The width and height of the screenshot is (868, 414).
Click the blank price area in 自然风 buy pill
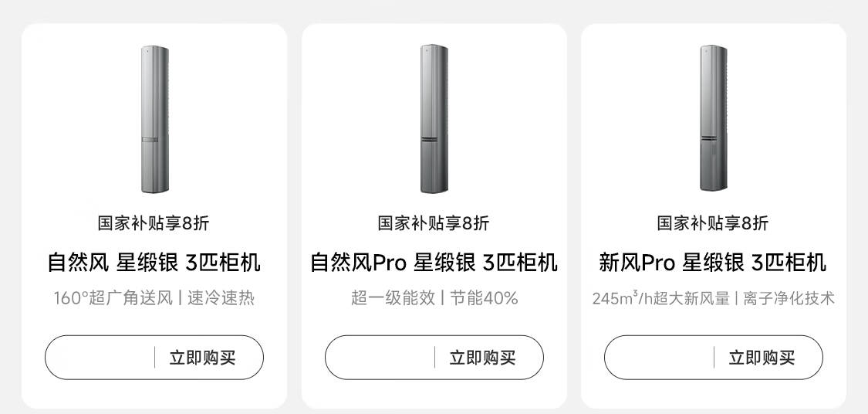[x=100, y=358]
